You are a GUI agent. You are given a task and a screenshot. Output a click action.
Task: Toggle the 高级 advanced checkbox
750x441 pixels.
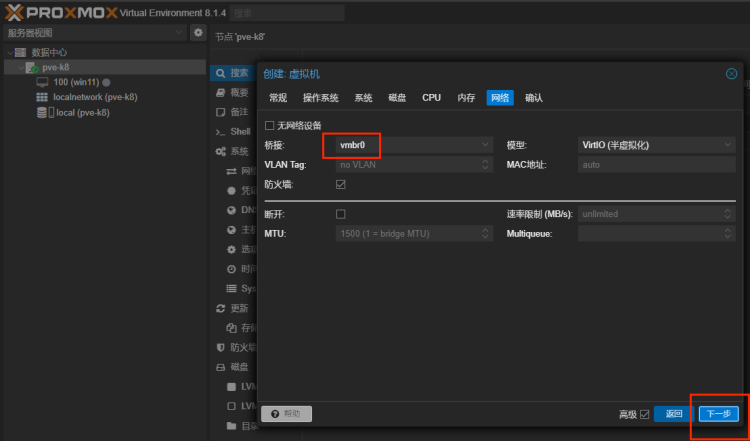[x=645, y=414]
